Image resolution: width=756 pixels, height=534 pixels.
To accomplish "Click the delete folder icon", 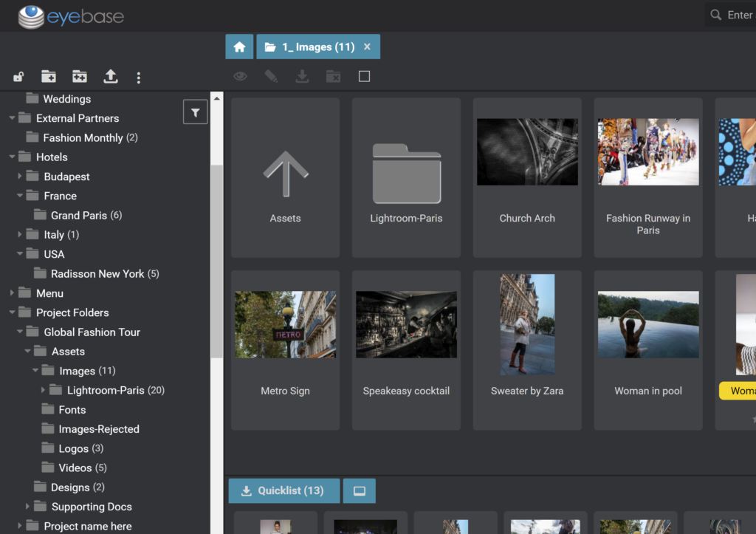I will [x=332, y=75].
